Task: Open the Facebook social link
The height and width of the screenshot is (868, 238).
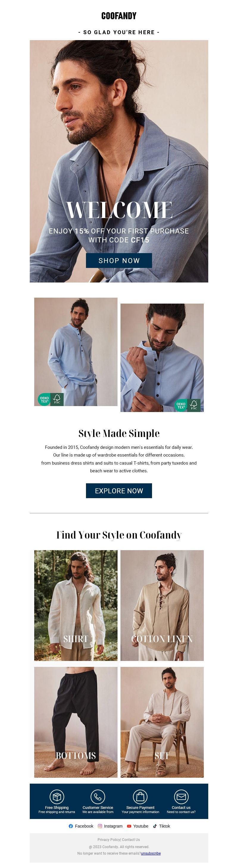Action: [x=81, y=826]
